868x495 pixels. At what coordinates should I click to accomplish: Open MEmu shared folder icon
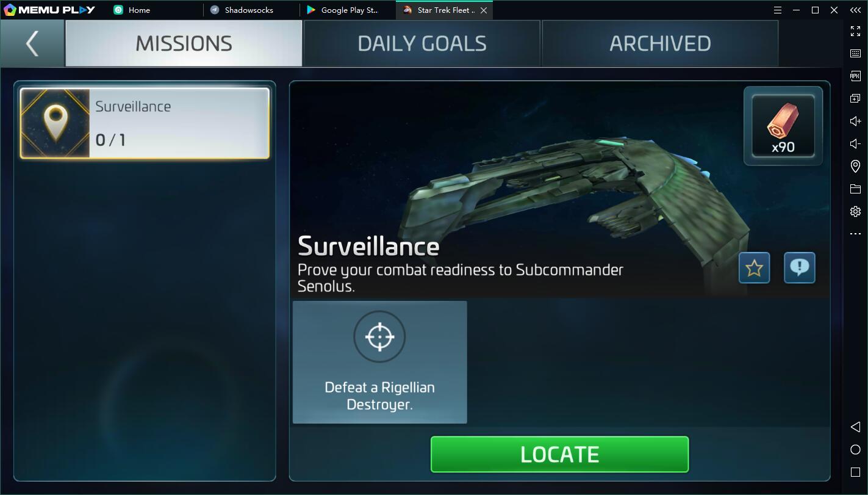click(x=855, y=189)
